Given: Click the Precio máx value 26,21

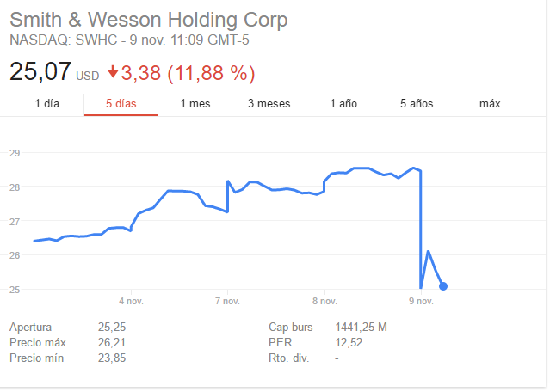Looking at the screenshot, I should 114,343.
